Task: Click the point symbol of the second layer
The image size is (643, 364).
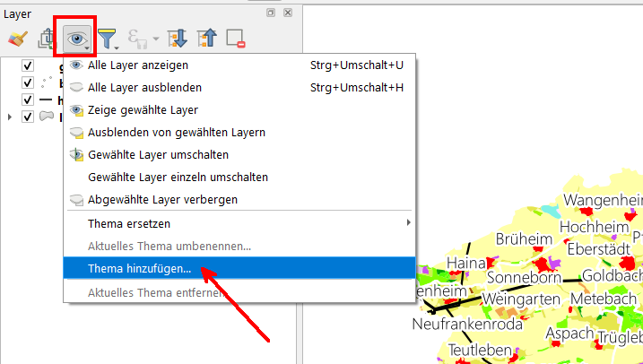Action: pos(47,82)
